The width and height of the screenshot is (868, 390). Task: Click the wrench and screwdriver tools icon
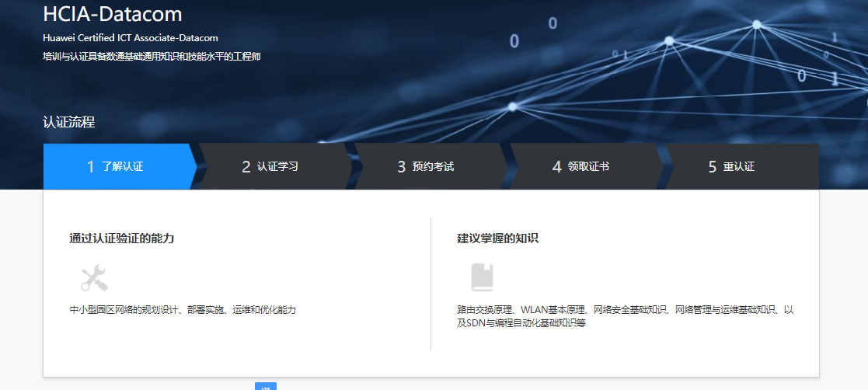point(95,277)
